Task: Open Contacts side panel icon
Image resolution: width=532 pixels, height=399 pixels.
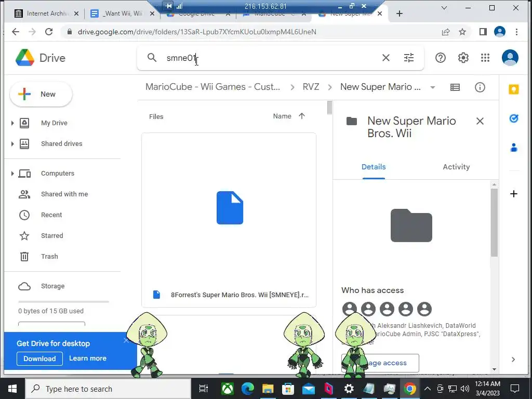Action: 514,148
